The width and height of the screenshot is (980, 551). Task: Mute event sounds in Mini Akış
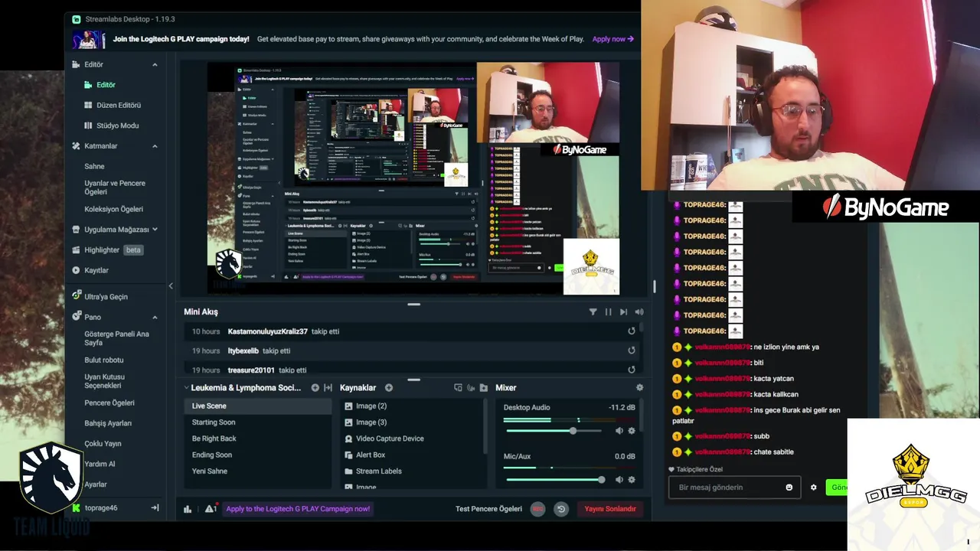click(x=639, y=312)
